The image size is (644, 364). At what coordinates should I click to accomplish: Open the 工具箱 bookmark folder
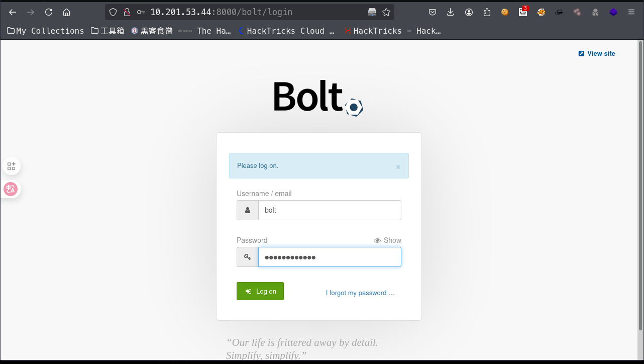(108, 31)
